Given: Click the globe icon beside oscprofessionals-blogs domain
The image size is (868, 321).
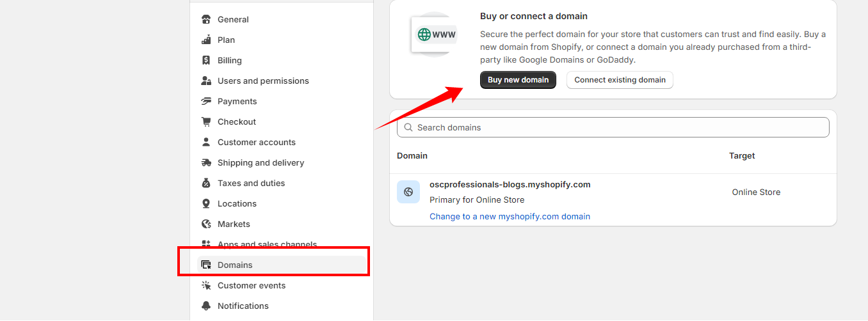Looking at the screenshot, I should [x=408, y=192].
